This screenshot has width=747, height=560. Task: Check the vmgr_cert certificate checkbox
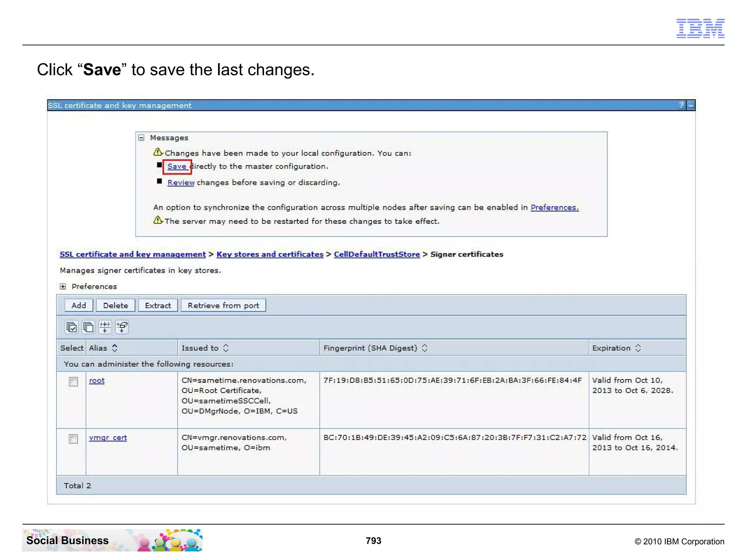click(x=73, y=439)
